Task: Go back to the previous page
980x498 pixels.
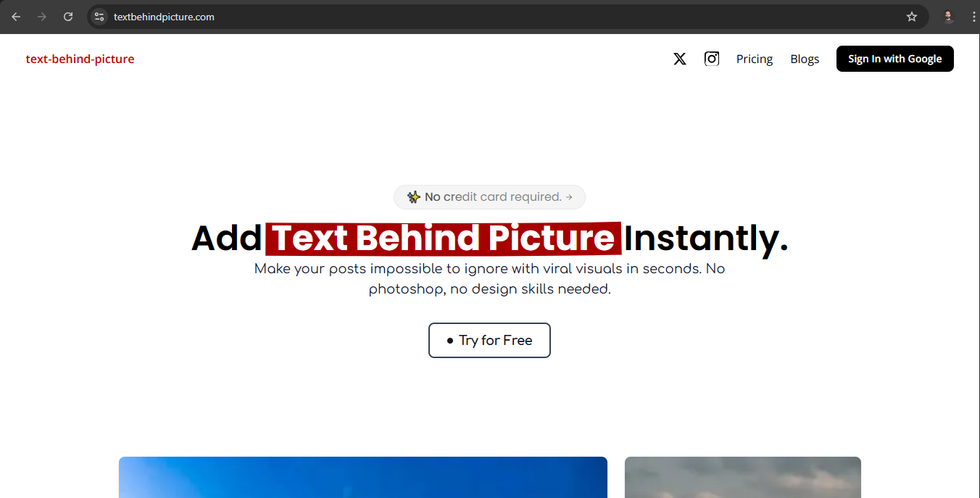Action: [x=16, y=17]
